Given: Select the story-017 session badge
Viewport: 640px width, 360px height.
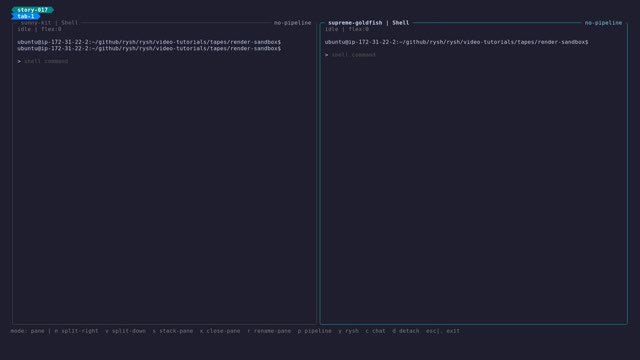Looking at the screenshot, I should point(33,10).
